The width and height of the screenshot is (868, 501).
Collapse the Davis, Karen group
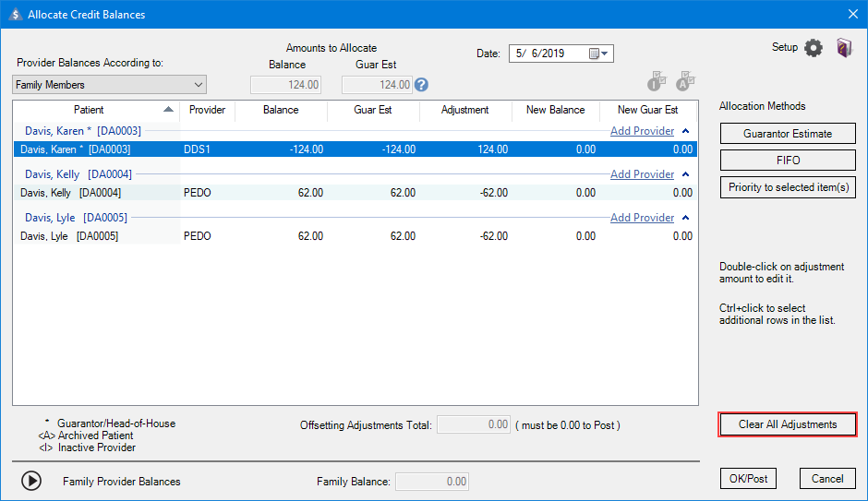(685, 131)
